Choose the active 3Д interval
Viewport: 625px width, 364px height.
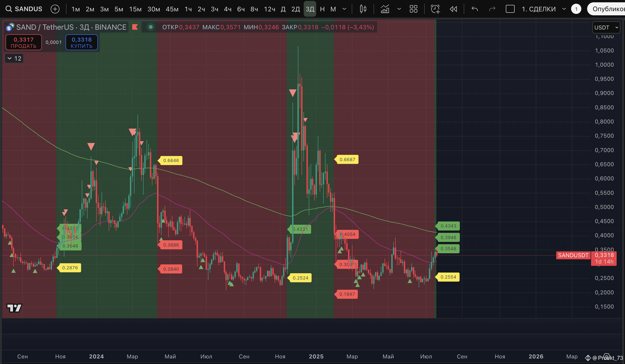pos(310,9)
